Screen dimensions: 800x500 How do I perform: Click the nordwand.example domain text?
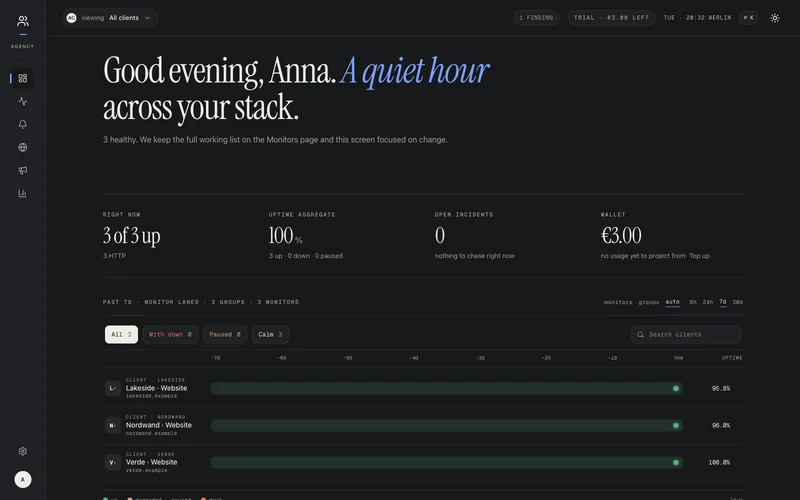coord(152,433)
